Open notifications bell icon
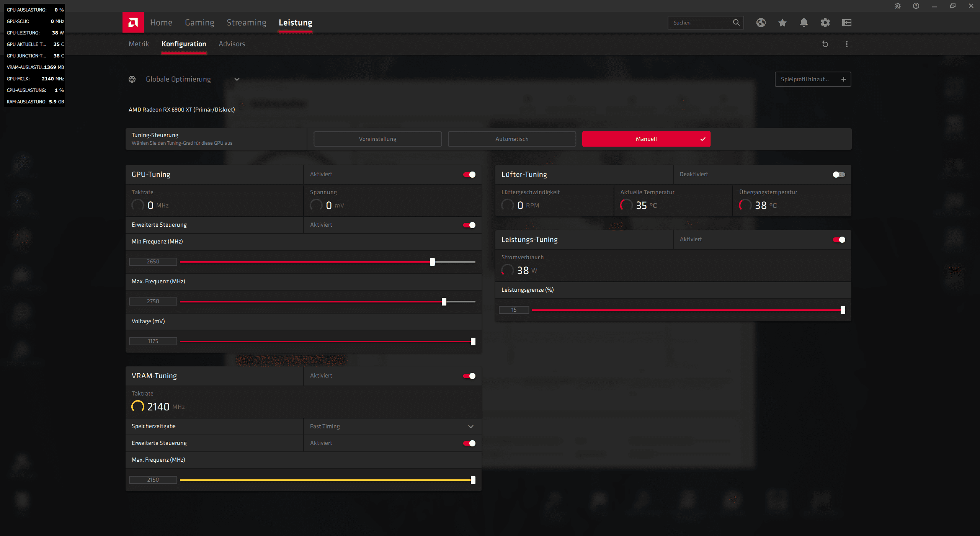 (x=804, y=23)
